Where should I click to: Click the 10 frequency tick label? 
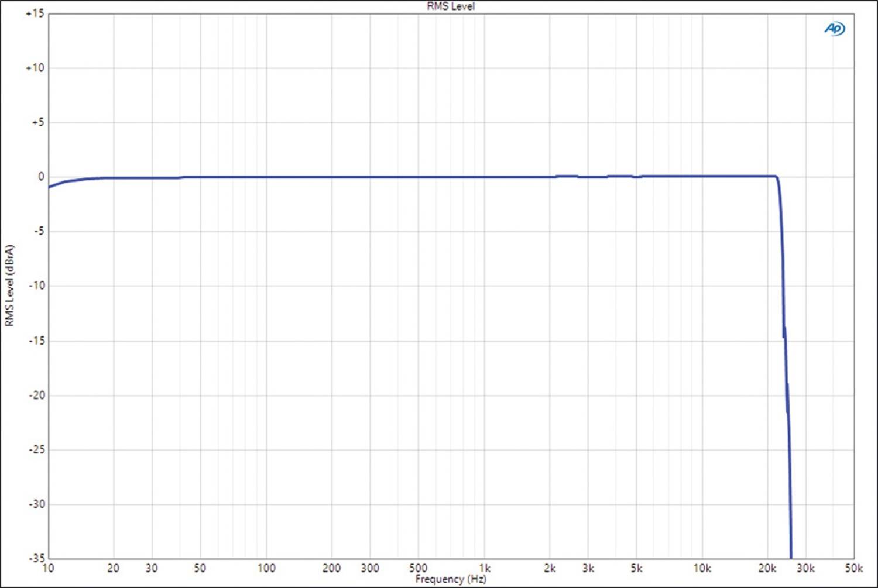click(48, 568)
